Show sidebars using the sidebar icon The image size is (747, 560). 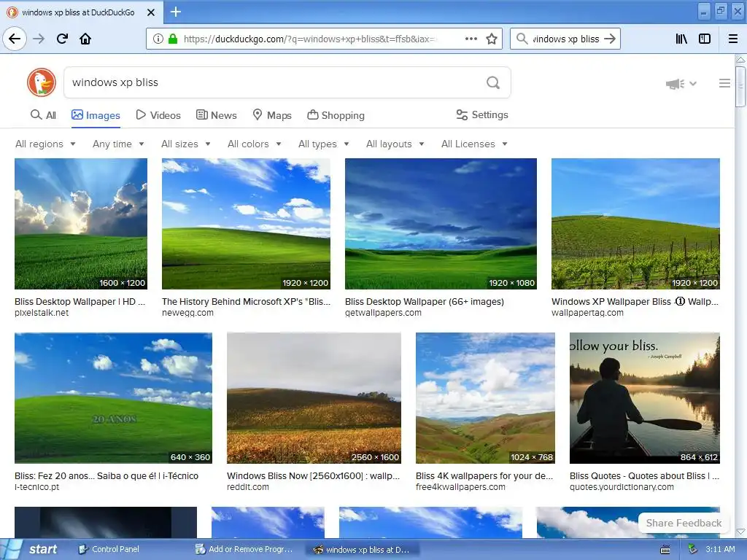click(x=705, y=39)
